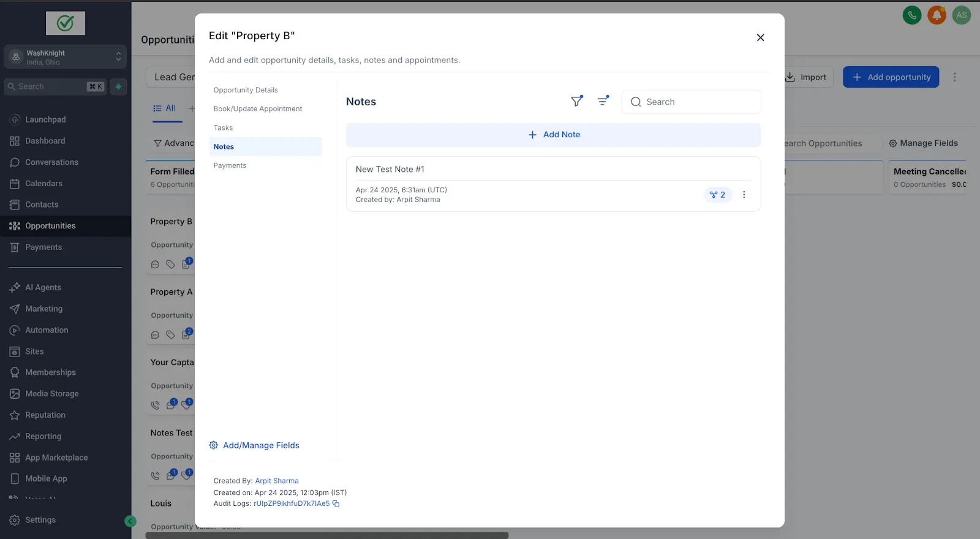
Task: Go to Opportunity Details section
Action: 246,90
